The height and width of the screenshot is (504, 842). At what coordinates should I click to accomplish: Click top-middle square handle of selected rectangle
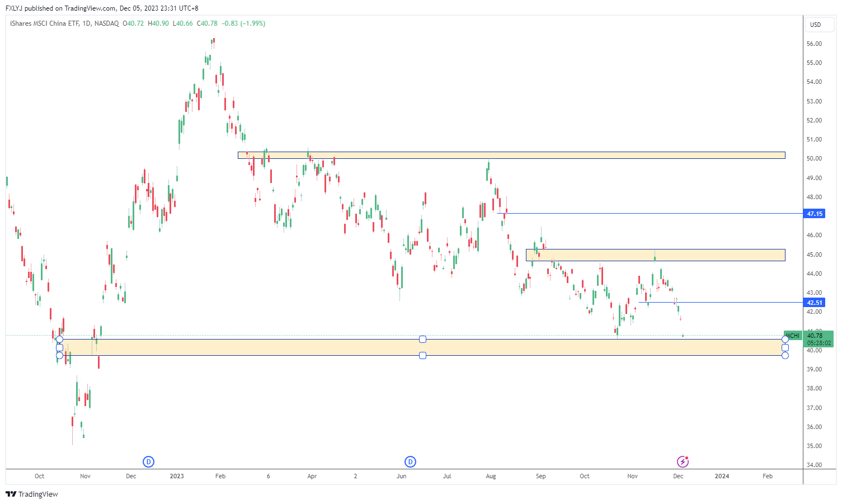click(422, 340)
